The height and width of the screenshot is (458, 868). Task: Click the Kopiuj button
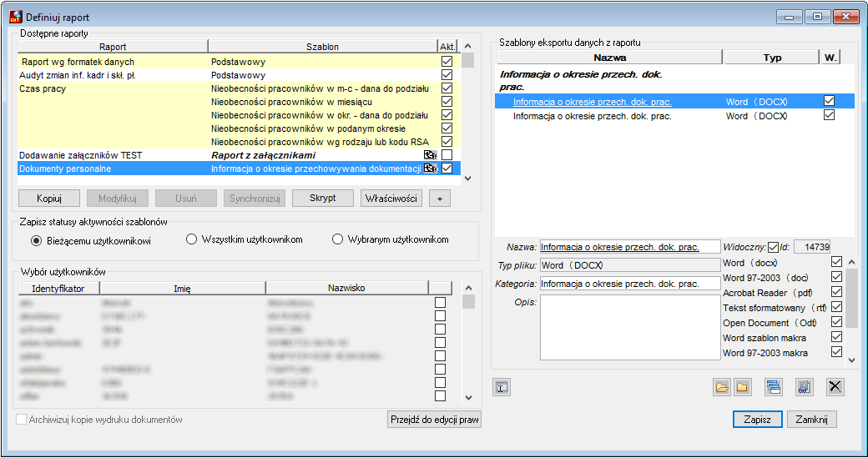pyautogui.click(x=49, y=198)
